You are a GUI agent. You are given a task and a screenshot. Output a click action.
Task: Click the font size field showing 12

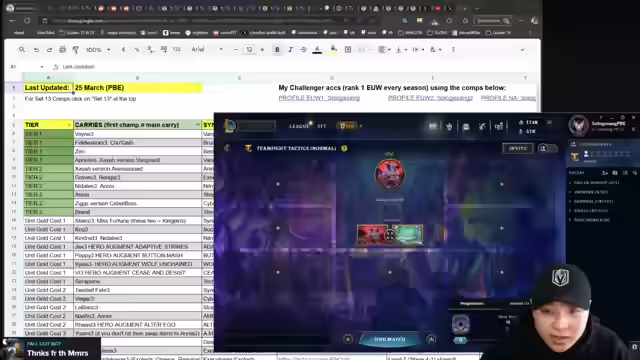point(249,49)
